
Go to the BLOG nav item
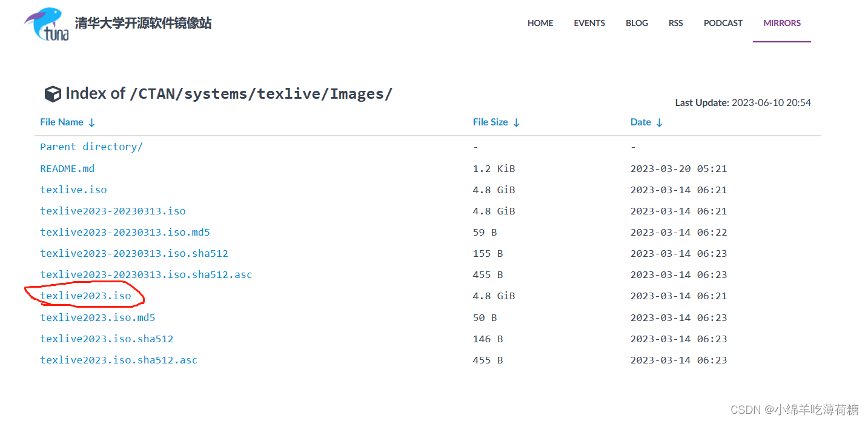click(x=637, y=23)
